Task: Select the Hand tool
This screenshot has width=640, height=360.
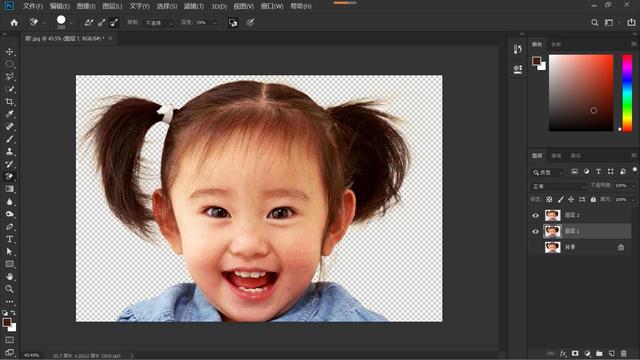Action: coord(9,276)
